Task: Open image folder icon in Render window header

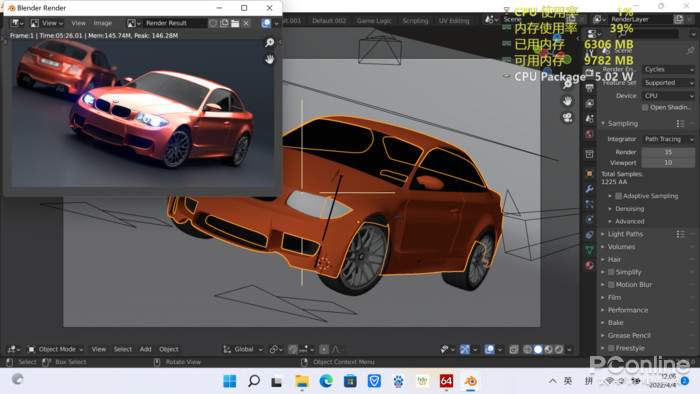Action: click(235, 23)
